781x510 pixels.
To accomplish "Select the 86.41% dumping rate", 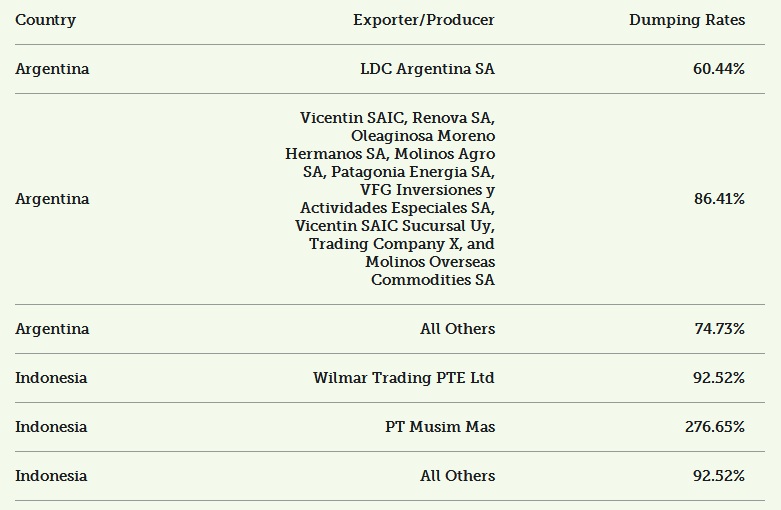I will (x=719, y=199).
